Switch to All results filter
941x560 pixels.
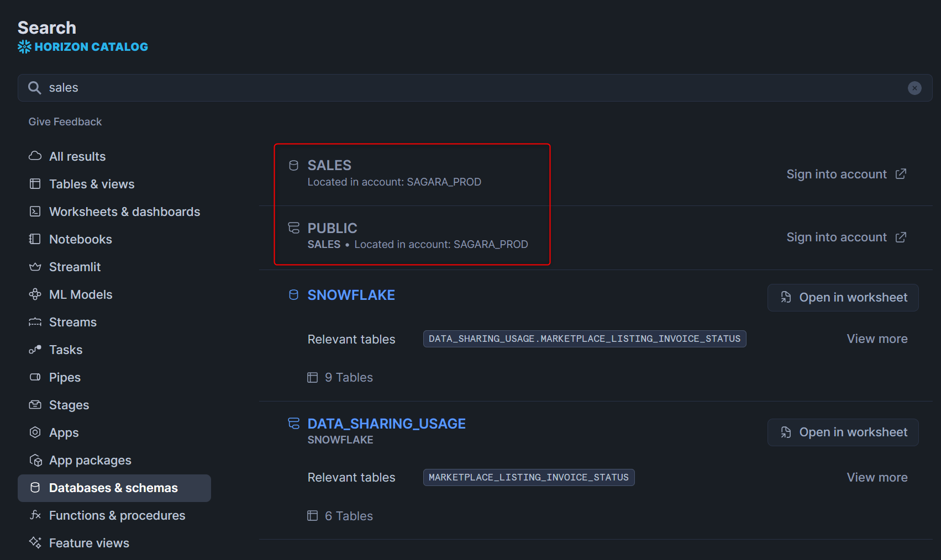pyautogui.click(x=77, y=156)
